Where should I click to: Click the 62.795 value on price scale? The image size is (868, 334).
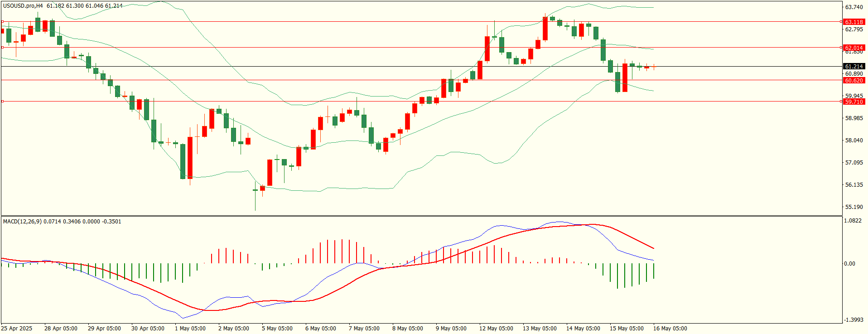point(854,29)
